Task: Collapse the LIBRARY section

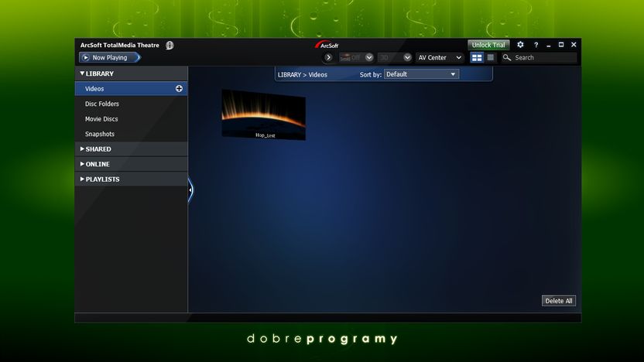Action: pyautogui.click(x=131, y=73)
